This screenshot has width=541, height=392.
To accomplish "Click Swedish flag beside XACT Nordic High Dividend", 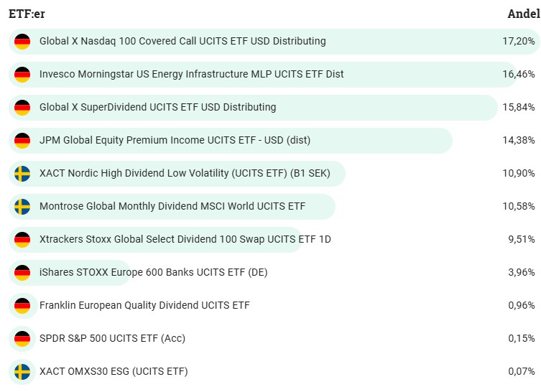I will point(22,174).
